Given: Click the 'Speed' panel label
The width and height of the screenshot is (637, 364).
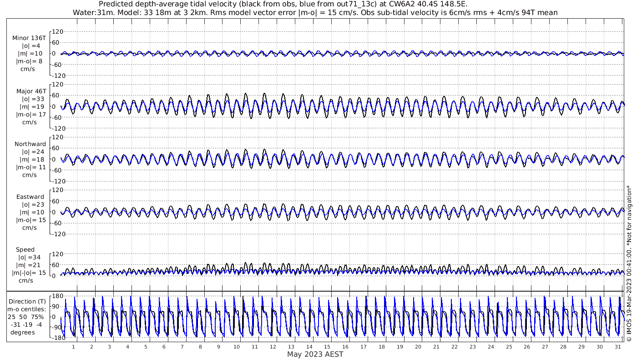Looking at the screenshot, I should [25, 250].
